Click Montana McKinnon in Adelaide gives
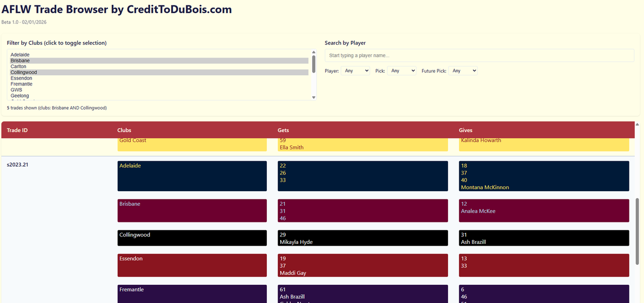Image resolution: width=644 pixels, height=303 pixels. point(485,187)
